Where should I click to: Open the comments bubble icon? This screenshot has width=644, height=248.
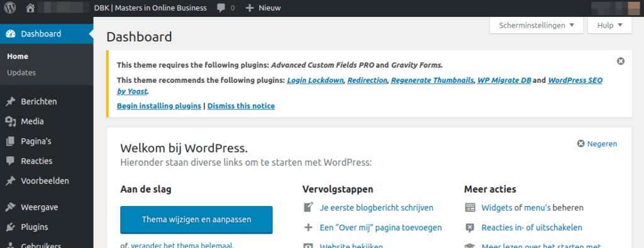pyautogui.click(x=221, y=8)
